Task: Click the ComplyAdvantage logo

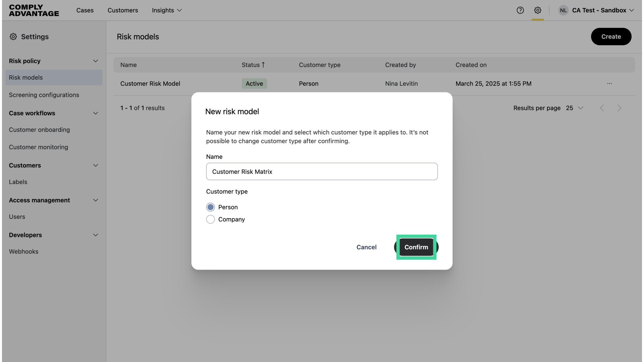Action: point(34,10)
